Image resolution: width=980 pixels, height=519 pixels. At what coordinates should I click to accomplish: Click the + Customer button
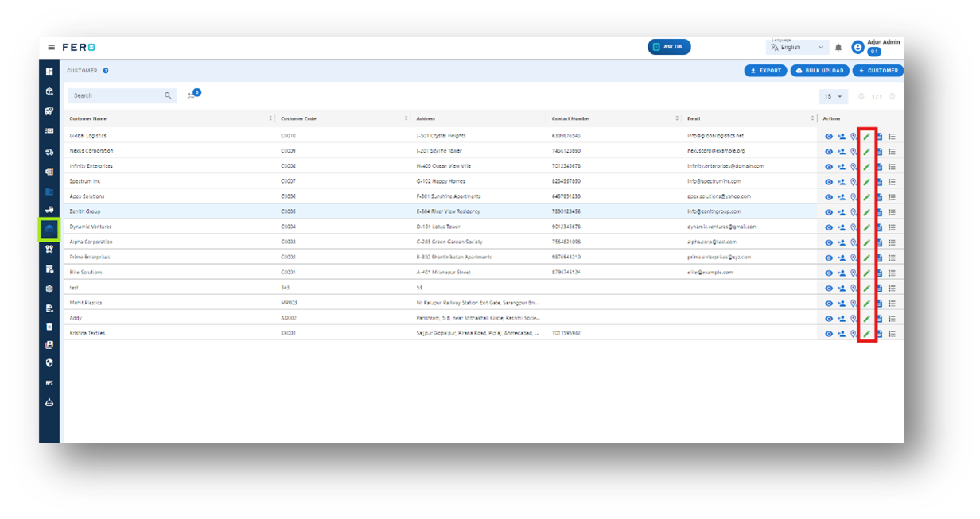click(878, 71)
